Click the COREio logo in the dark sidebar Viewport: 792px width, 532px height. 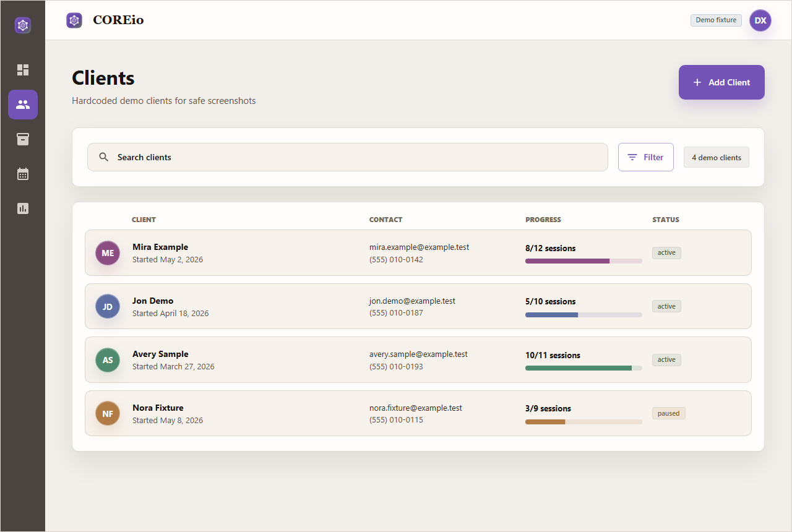point(23,25)
